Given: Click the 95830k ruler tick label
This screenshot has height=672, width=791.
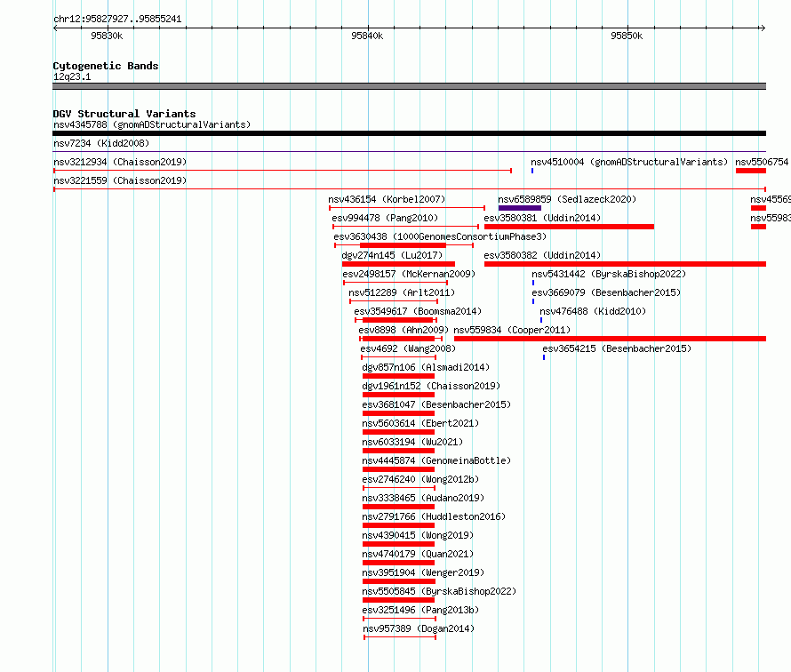Looking at the screenshot, I should 107,36.
